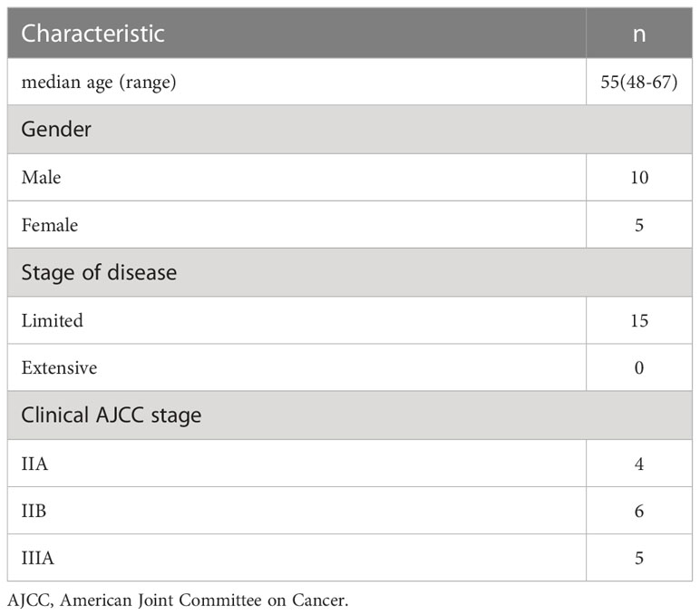This screenshot has height=616, width=700.
Task: Select the Male row label
Action: pyautogui.click(x=41, y=177)
